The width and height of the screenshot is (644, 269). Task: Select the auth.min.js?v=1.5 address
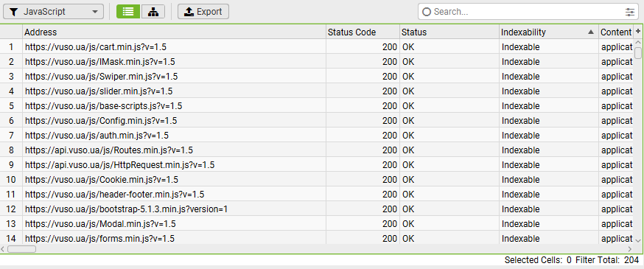(x=97, y=136)
